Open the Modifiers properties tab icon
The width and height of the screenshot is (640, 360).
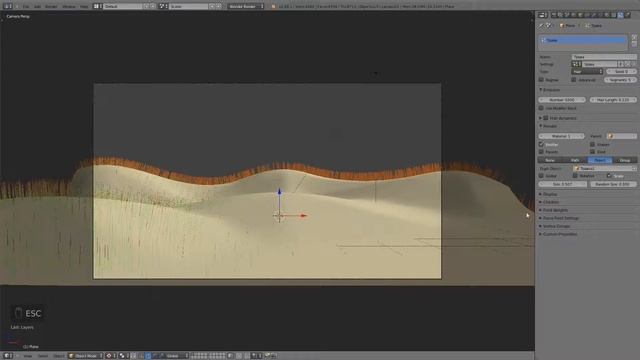593,15
